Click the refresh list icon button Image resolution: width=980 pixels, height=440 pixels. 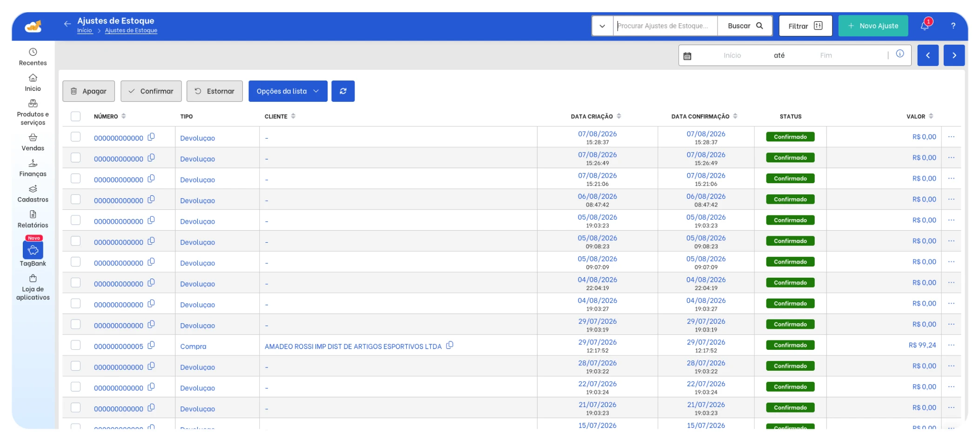(343, 91)
